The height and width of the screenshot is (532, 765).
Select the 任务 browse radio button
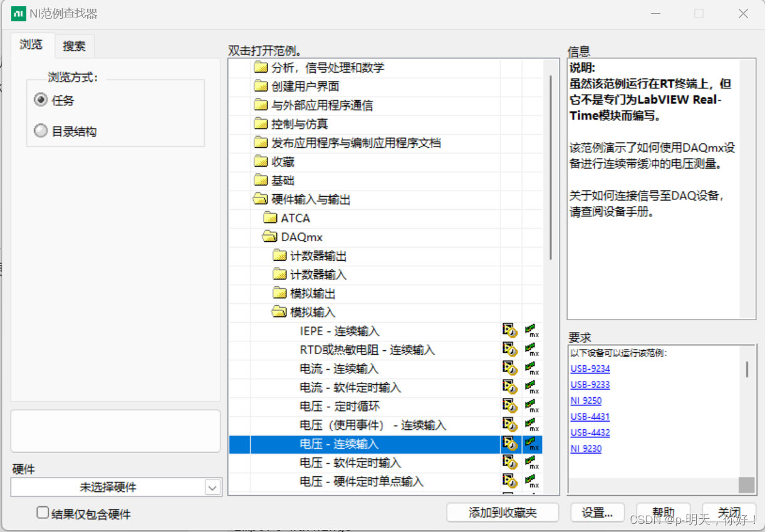point(41,100)
